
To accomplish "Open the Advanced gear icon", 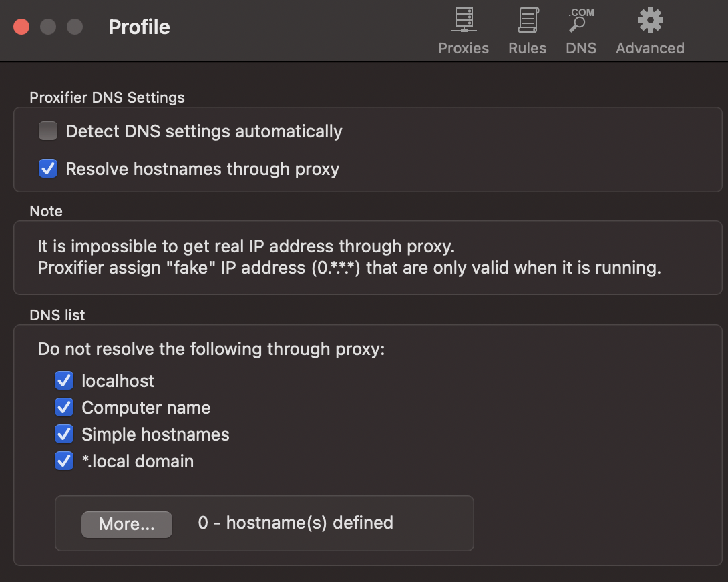I will [650, 21].
